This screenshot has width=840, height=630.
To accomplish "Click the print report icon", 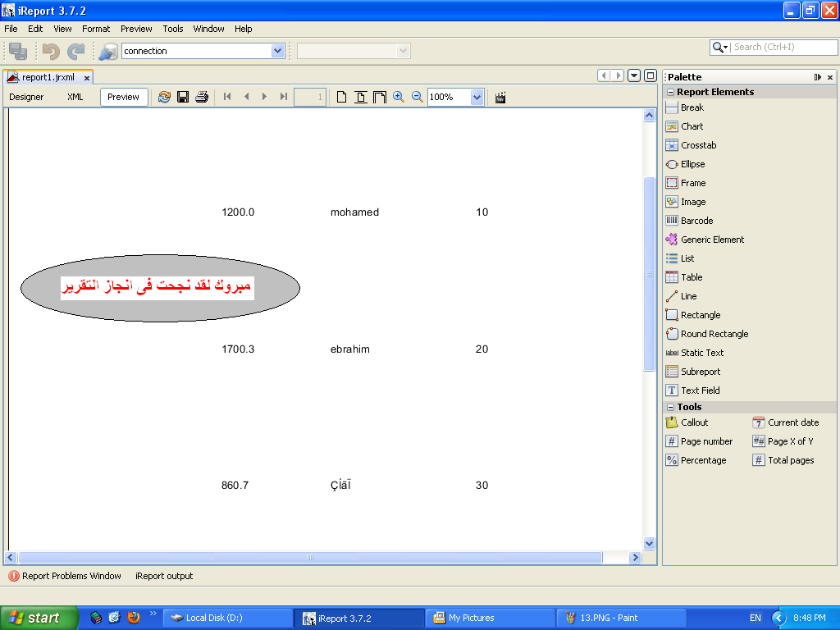I will (x=202, y=97).
